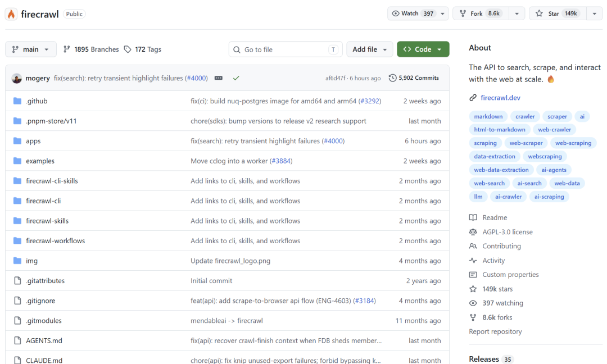Viewport: 607px width, 364px height.
Task: Click commit message 'Update firecrawl_logo.png'
Action: click(x=230, y=261)
